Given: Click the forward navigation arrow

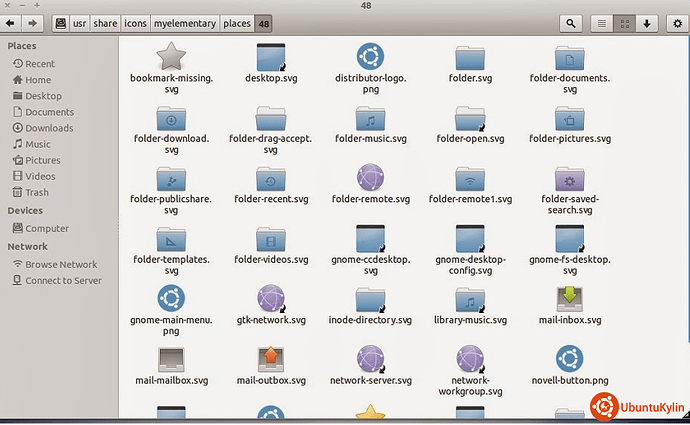Looking at the screenshot, I should [x=34, y=22].
